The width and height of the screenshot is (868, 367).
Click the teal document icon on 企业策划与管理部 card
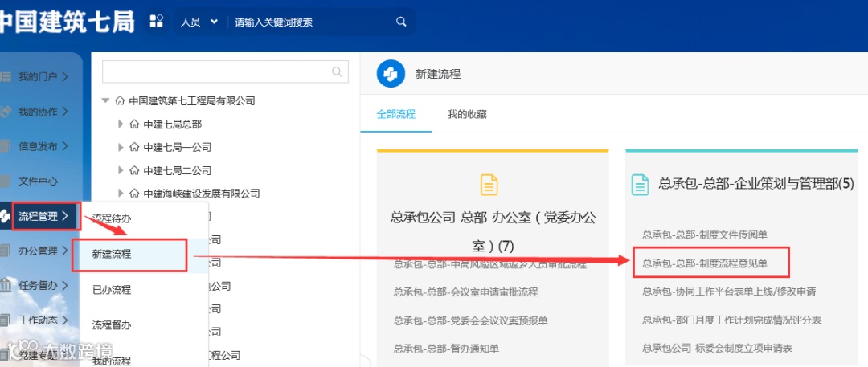tap(640, 185)
